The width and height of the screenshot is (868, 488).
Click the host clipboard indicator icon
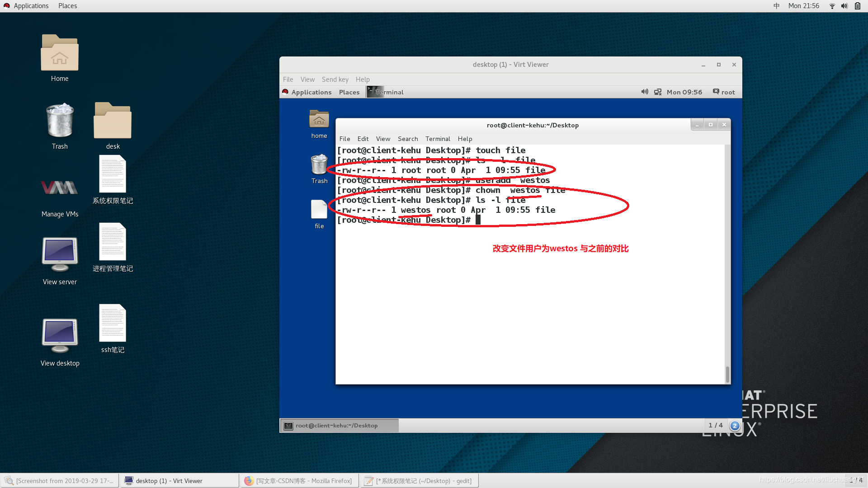pyautogui.click(x=857, y=6)
